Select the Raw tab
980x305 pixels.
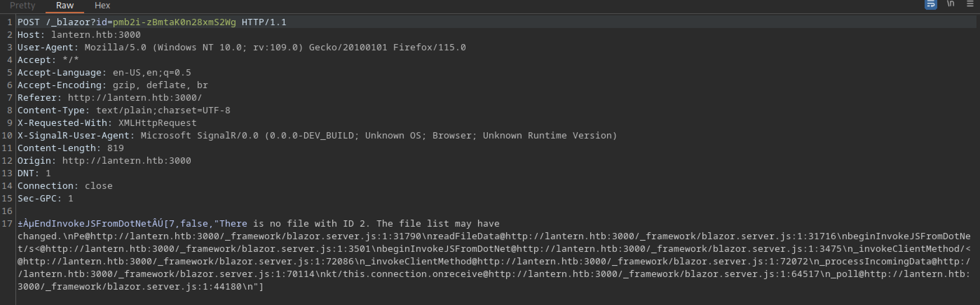tap(65, 5)
